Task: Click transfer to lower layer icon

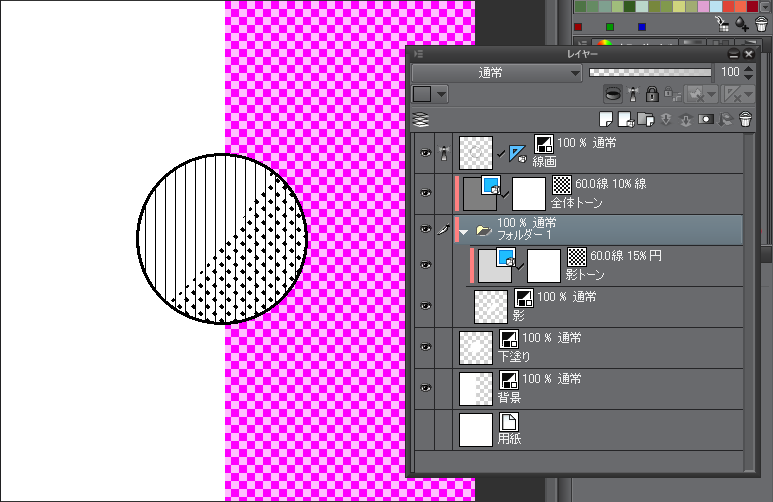Action: pos(666,120)
